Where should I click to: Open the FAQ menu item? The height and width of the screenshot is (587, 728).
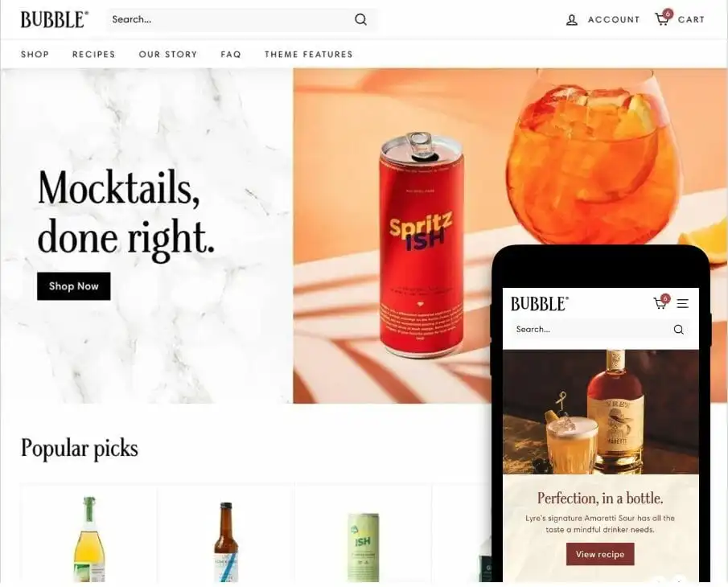coord(231,55)
